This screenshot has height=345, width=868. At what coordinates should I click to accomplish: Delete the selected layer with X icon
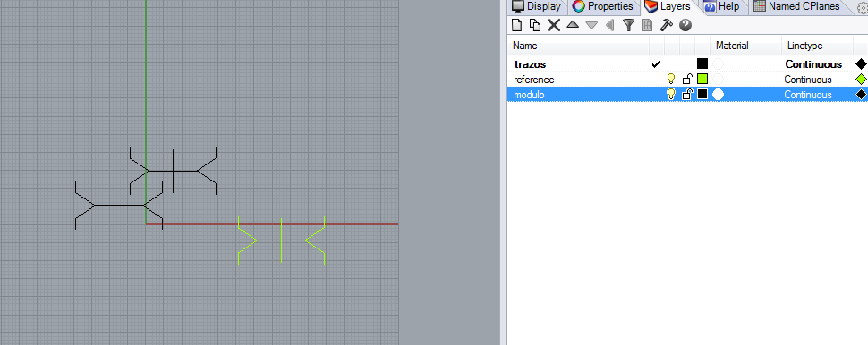pyautogui.click(x=554, y=25)
